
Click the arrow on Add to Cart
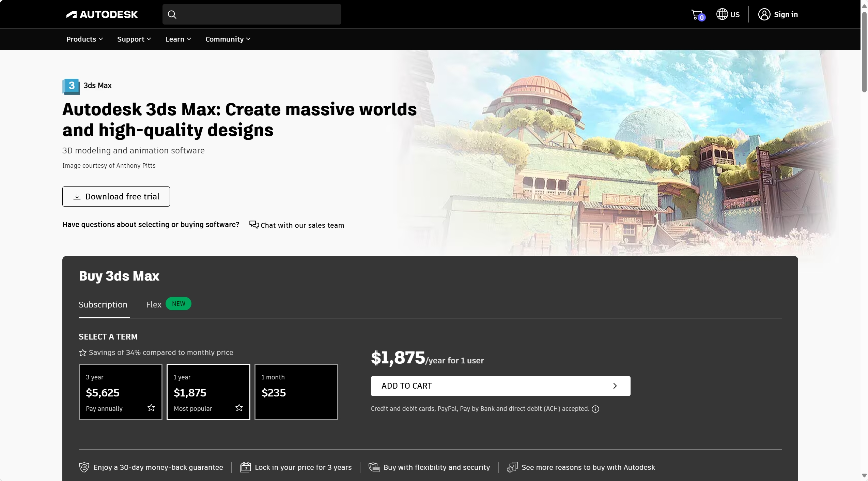coord(615,386)
